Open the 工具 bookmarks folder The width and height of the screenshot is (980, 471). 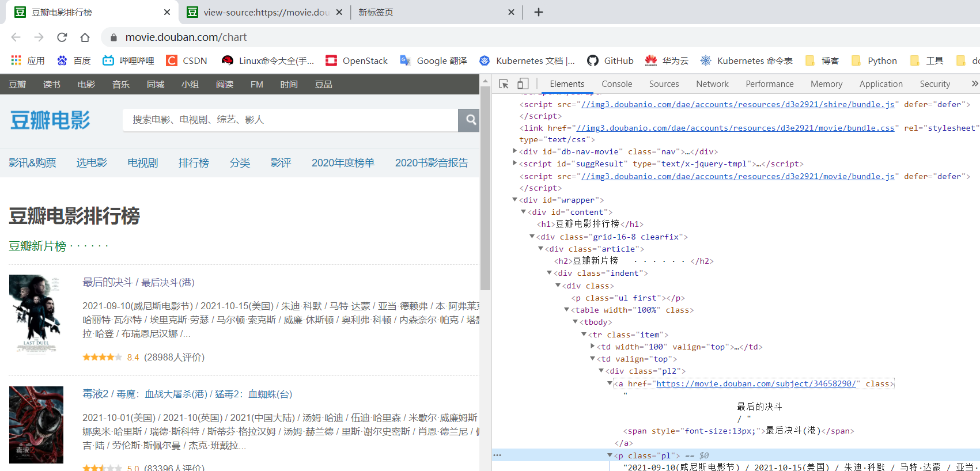(926, 60)
